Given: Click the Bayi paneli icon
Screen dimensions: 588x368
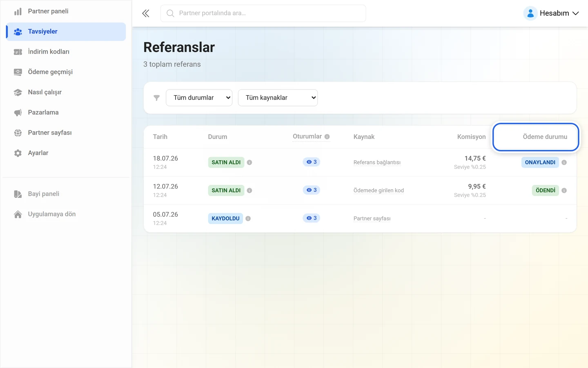Looking at the screenshot, I should 18,194.
